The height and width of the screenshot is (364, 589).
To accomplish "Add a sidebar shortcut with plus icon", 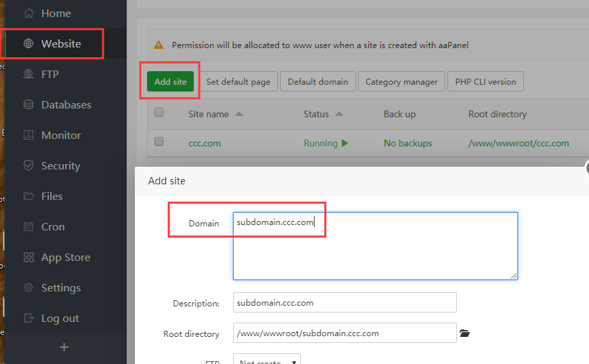I will (x=64, y=347).
